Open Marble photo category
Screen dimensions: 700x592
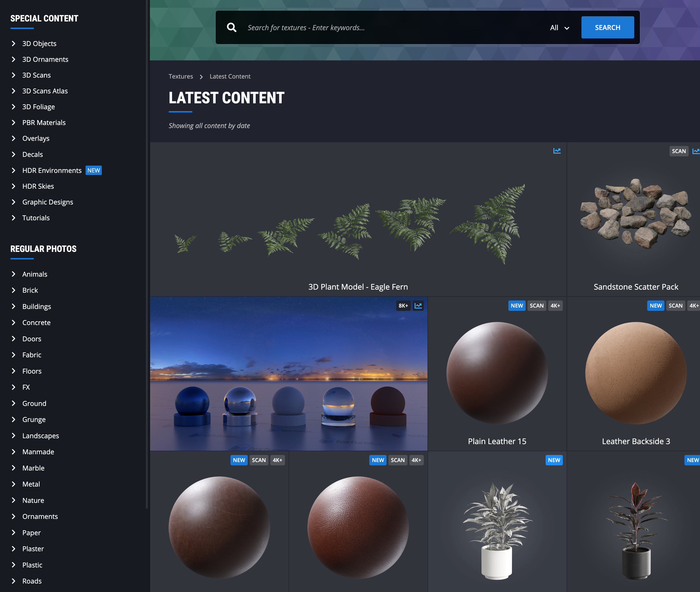tap(33, 468)
